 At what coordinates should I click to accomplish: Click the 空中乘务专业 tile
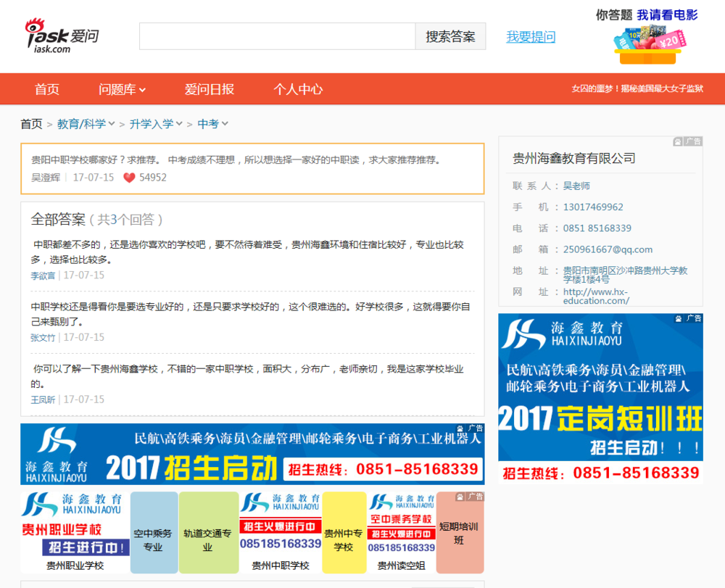tap(154, 532)
